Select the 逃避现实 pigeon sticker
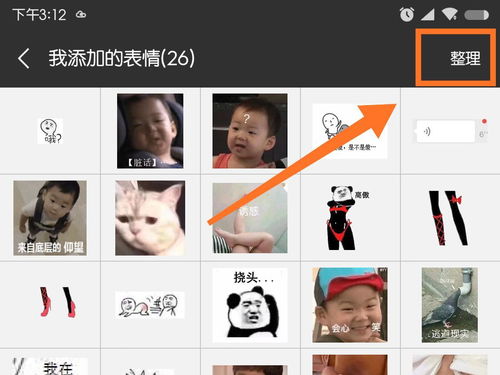 pyautogui.click(x=450, y=305)
